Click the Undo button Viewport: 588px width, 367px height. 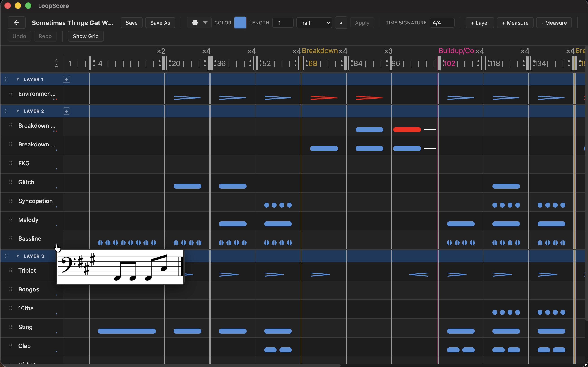pyautogui.click(x=20, y=36)
